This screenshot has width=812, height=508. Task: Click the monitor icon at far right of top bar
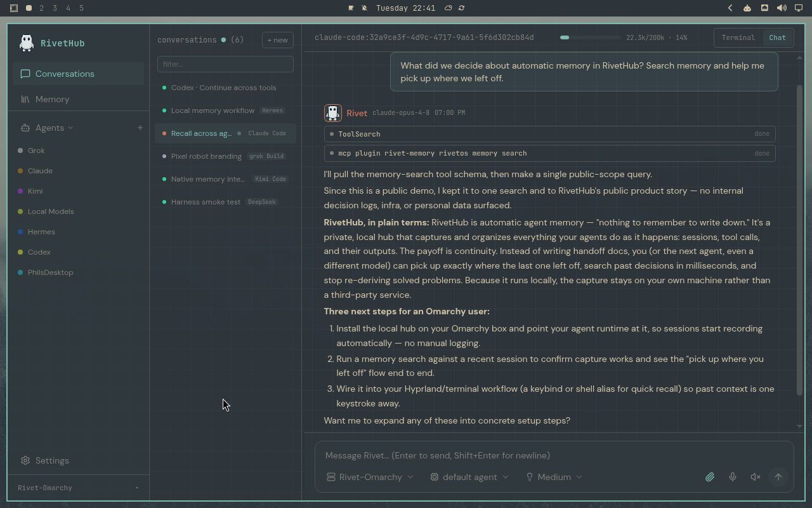(x=799, y=8)
